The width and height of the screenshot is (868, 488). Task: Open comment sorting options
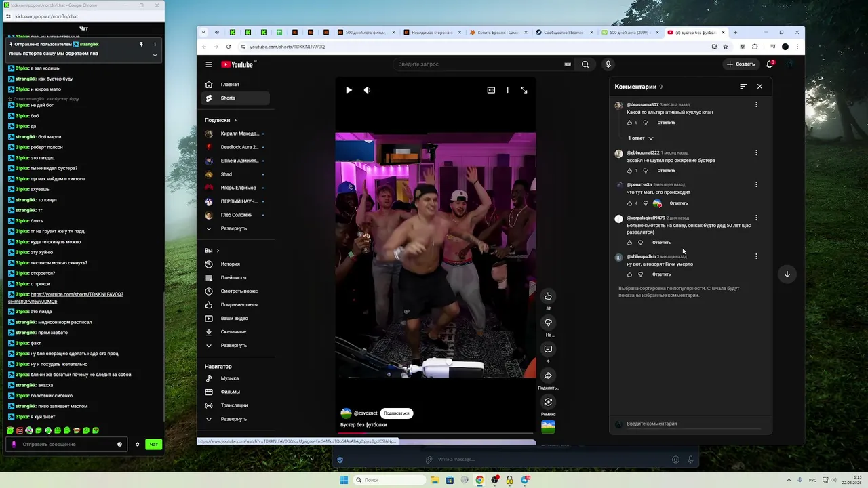point(743,87)
